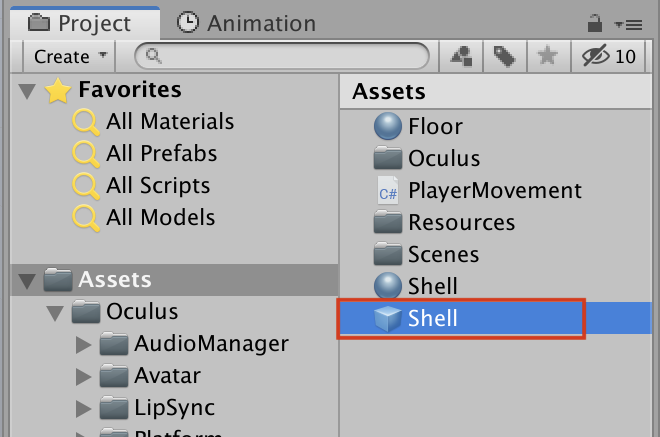
Task: Select the PlayerMovement C# script
Action: (494, 191)
